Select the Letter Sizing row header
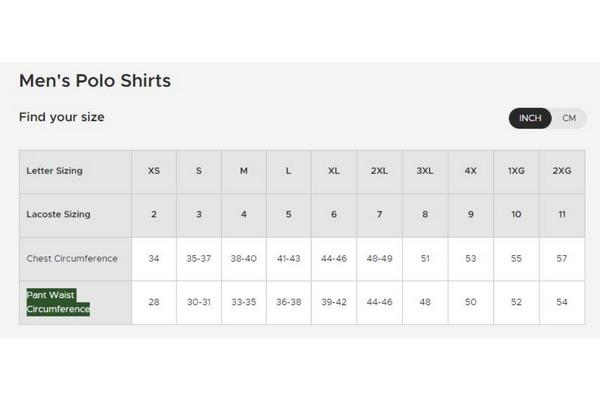The width and height of the screenshot is (600, 400). click(x=54, y=171)
